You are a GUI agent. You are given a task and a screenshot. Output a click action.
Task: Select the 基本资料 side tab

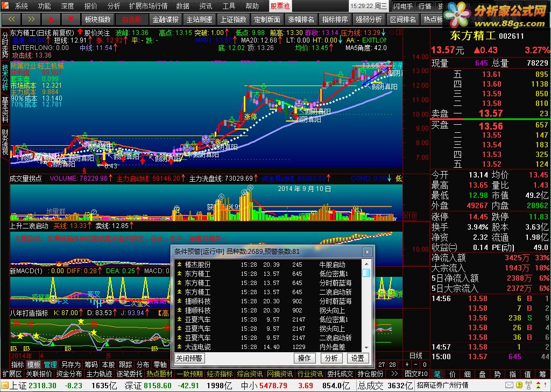pyautogui.click(x=5, y=110)
